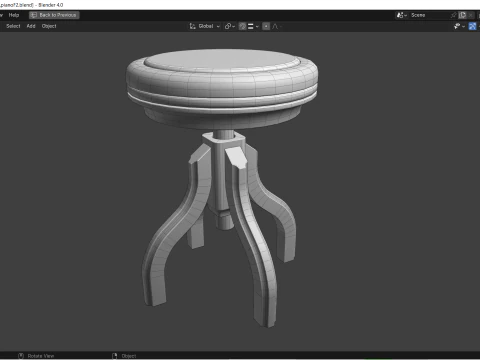Screen dimensions: 480x360
Task: Click the Rotate View status bar entry
Action: pyautogui.click(x=36, y=356)
